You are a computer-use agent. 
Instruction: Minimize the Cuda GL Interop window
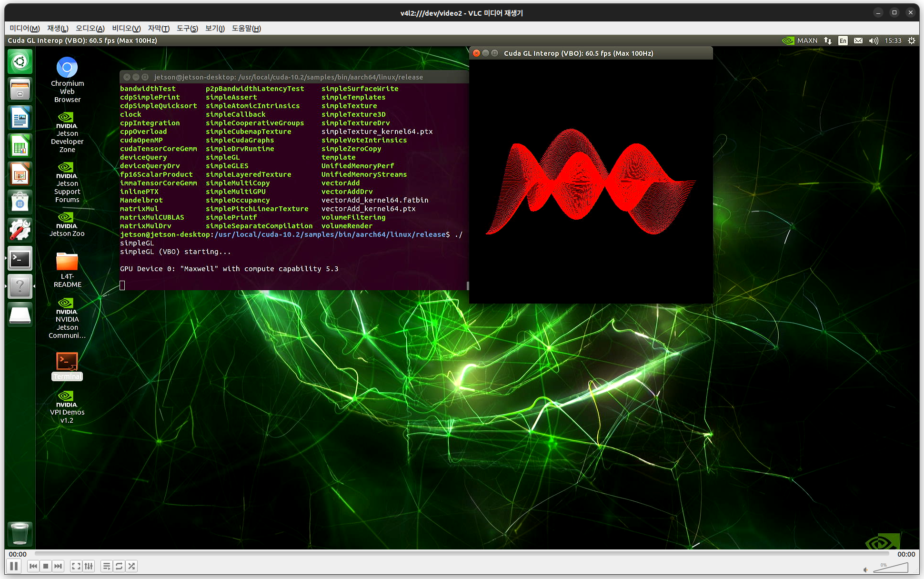point(485,53)
